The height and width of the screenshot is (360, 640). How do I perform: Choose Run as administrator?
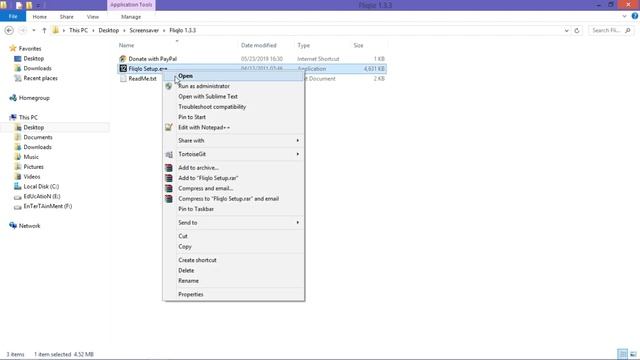point(233,86)
